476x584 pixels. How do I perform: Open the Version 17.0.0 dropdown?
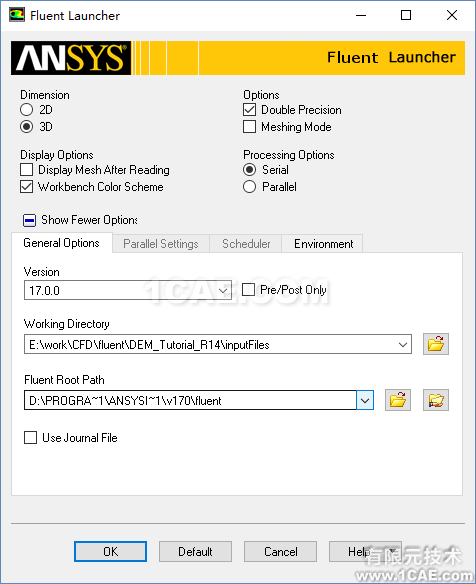223,290
